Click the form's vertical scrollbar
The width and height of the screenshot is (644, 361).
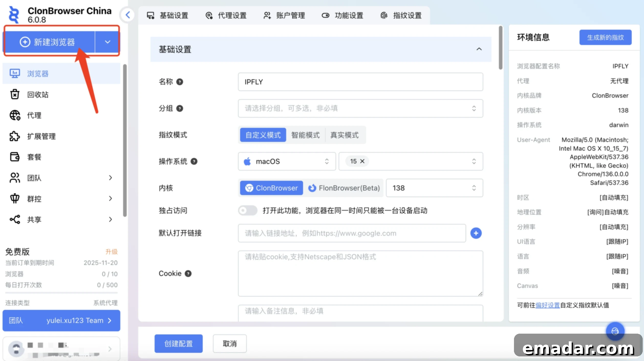[x=500, y=48]
